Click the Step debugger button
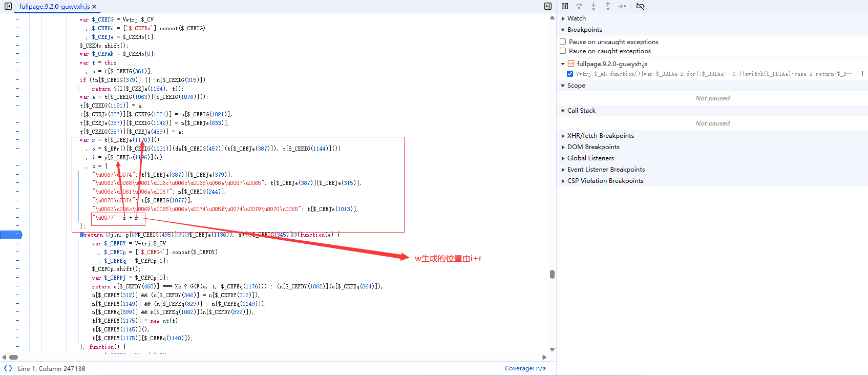868x376 pixels. [x=622, y=6]
